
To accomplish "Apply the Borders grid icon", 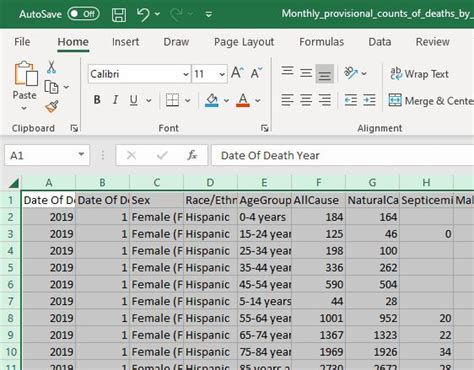I will (172, 100).
